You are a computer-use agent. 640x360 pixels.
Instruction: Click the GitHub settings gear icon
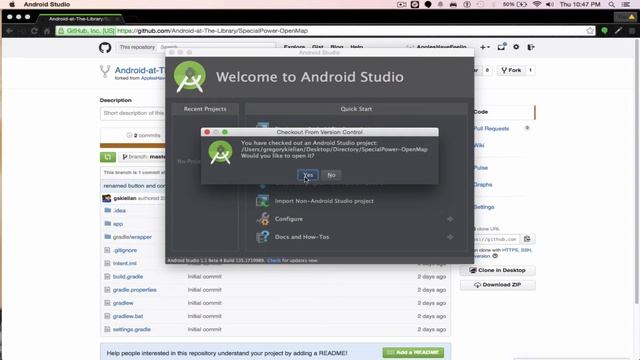(516, 47)
